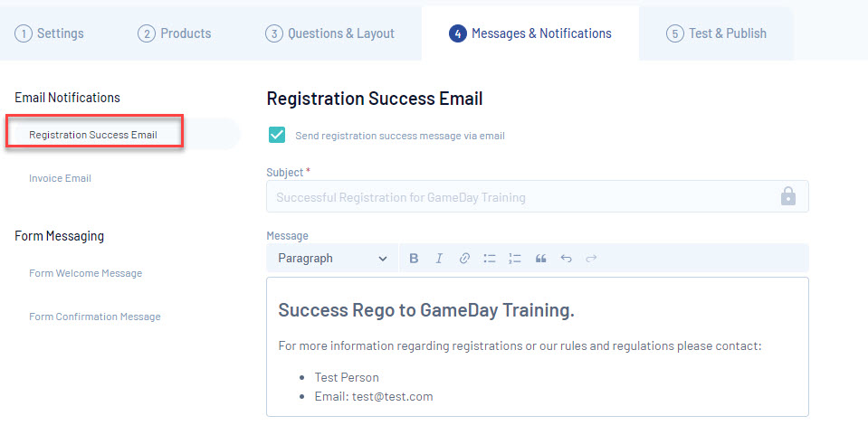Insert a hyperlink using the link icon
Image resolution: width=868 pixels, height=435 pixels.
tap(464, 259)
